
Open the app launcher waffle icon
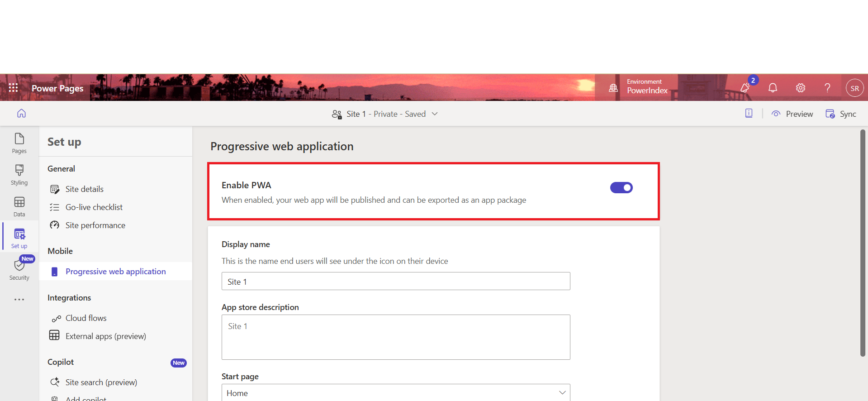14,88
